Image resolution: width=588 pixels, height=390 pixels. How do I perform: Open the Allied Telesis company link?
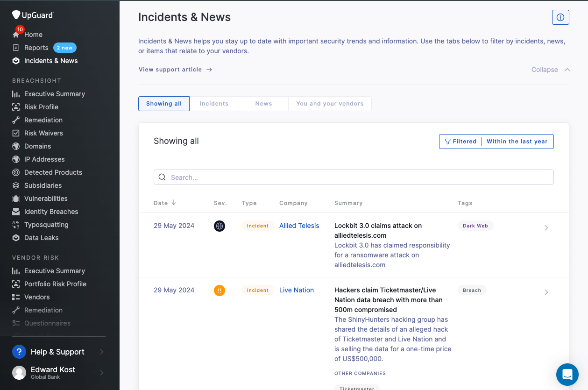(299, 226)
